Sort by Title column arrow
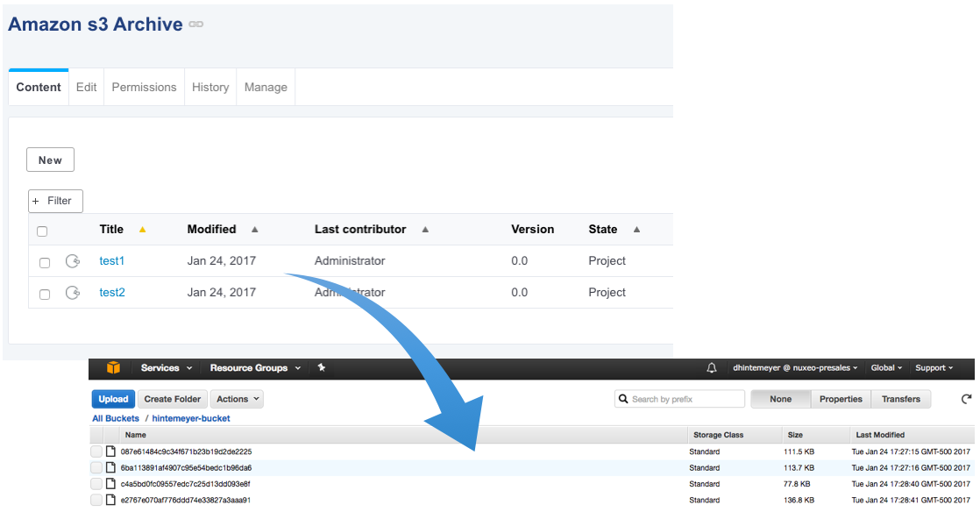This screenshot has width=980, height=519. [x=143, y=230]
